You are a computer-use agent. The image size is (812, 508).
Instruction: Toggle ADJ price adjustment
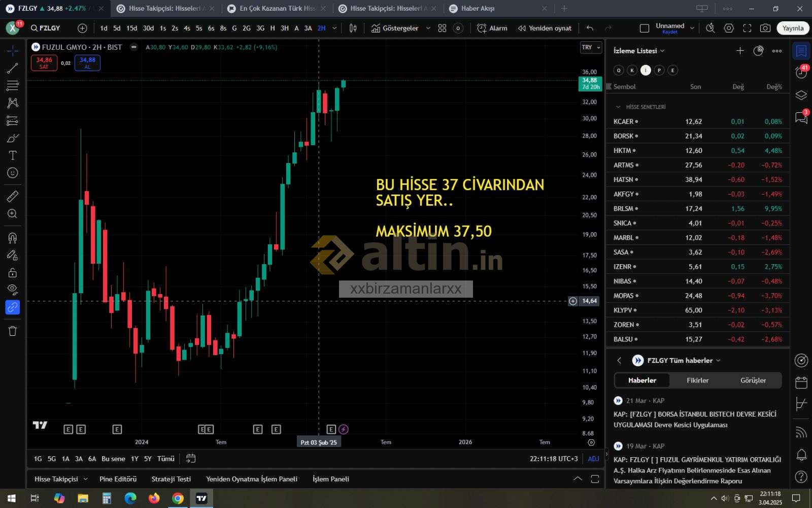point(593,459)
